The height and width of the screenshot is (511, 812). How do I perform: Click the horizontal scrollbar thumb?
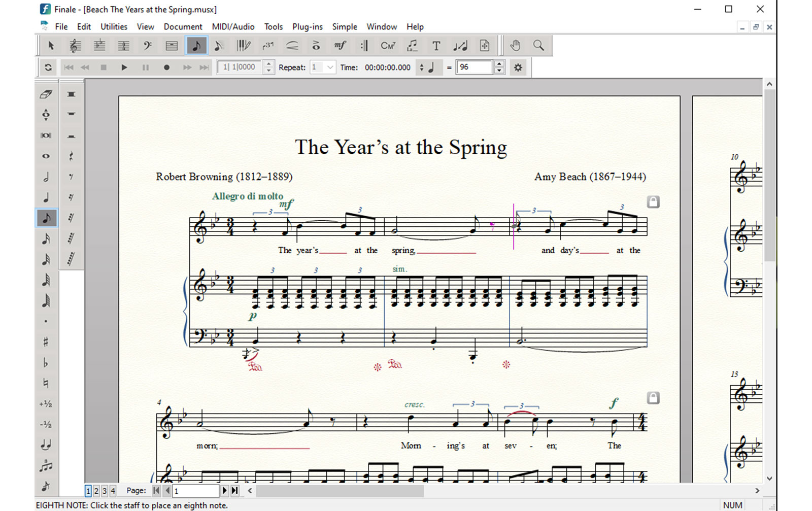click(x=340, y=491)
